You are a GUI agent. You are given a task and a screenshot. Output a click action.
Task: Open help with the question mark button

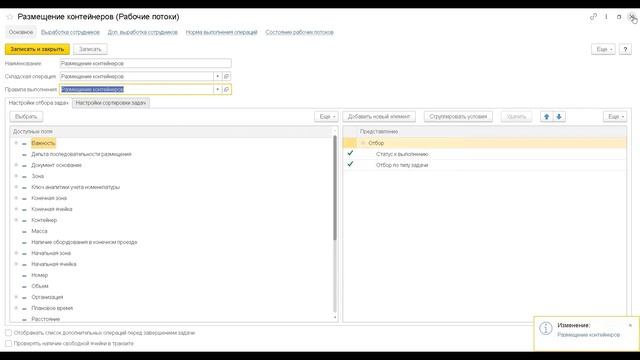click(625, 49)
